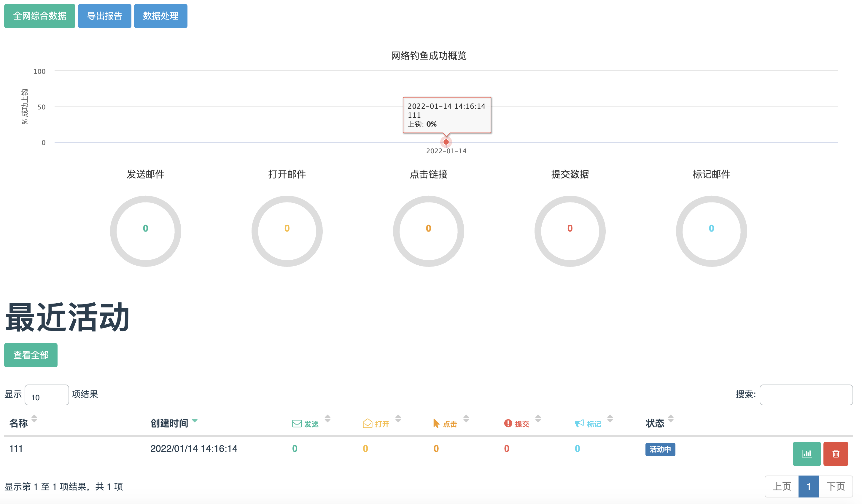The height and width of the screenshot is (504, 862).
Task: Click the 发送邮件 donut gauge
Action: (x=145, y=231)
